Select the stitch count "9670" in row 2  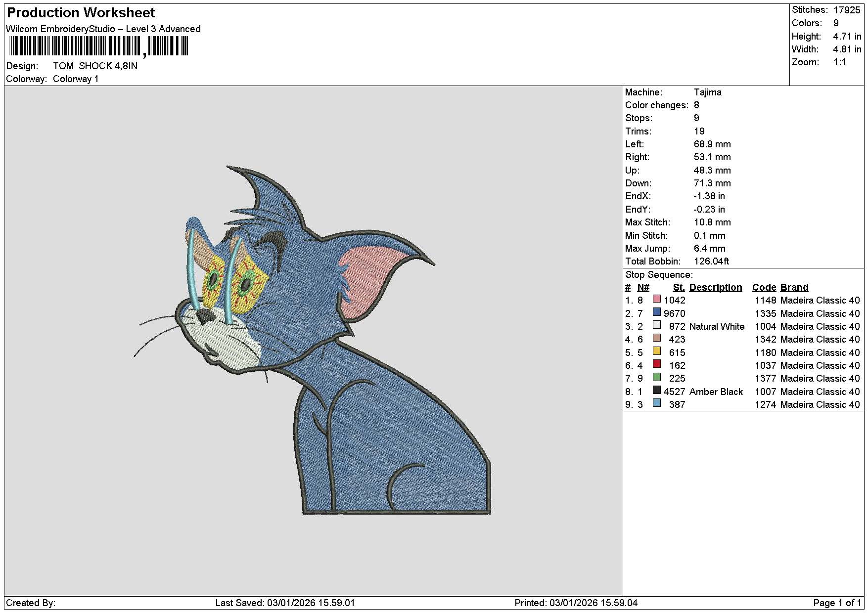[x=675, y=314]
